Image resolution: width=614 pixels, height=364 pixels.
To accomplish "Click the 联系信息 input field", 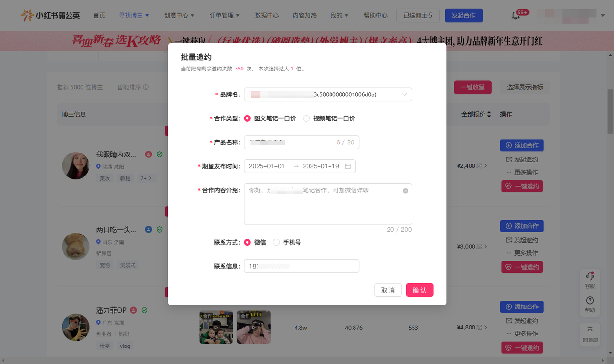I will click(x=301, y=266).
